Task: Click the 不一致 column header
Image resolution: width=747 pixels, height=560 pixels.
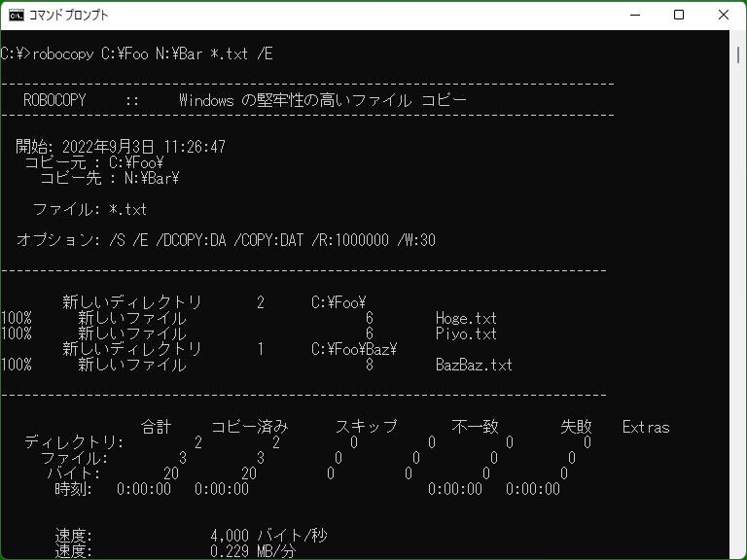Action: pyautogui.click(x=475, y=427)
